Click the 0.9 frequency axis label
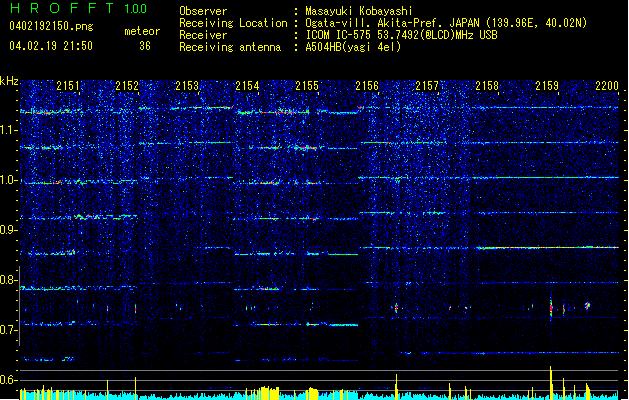This screenshot has height=400, width=629. (9, 230)
